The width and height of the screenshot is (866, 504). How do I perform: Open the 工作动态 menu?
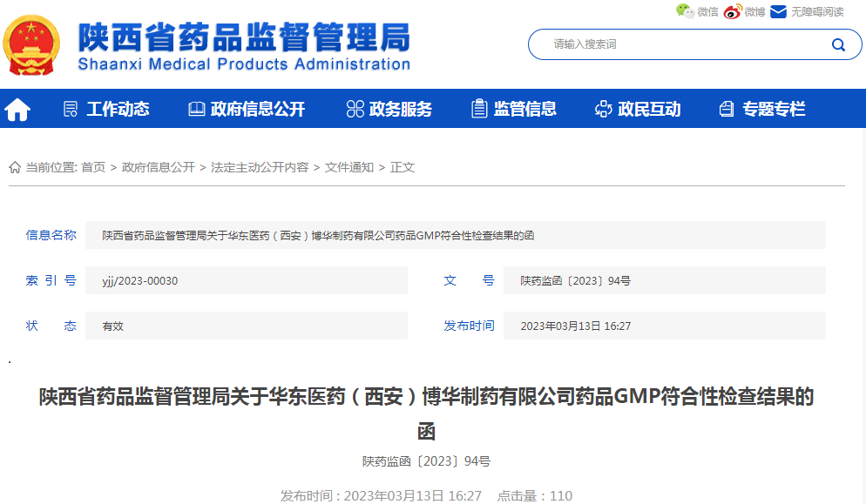(118, 109)
